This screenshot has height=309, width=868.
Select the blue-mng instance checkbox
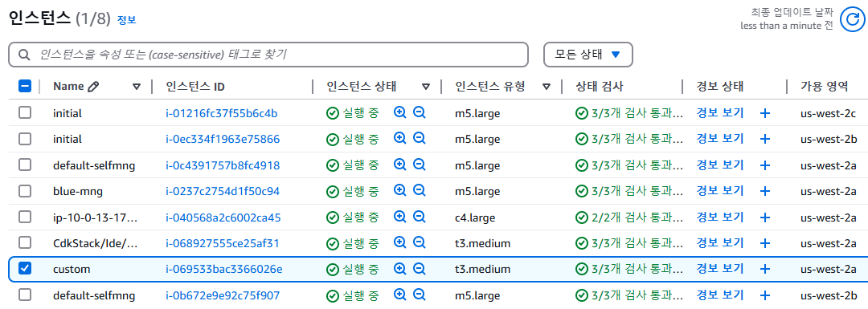click(25, 191)
